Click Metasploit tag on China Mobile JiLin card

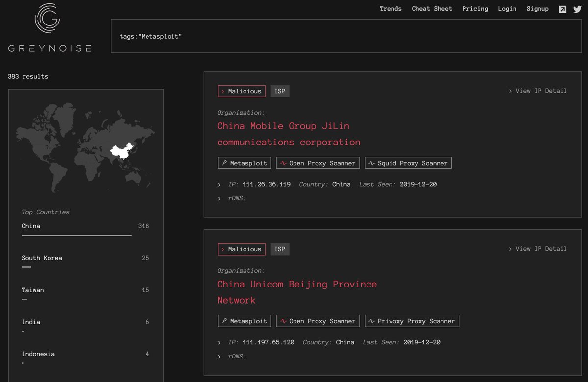click(x=245, y=163)
